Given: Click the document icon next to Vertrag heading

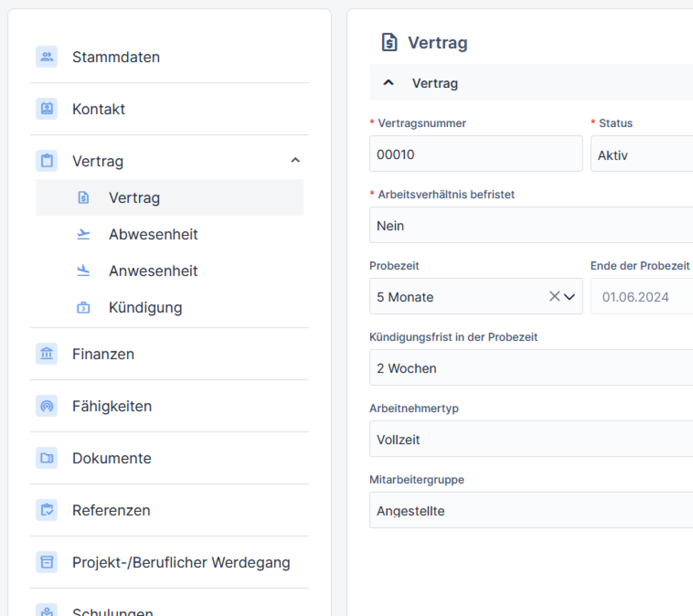Looking at the screenshot, I should (x=390, y=42).
